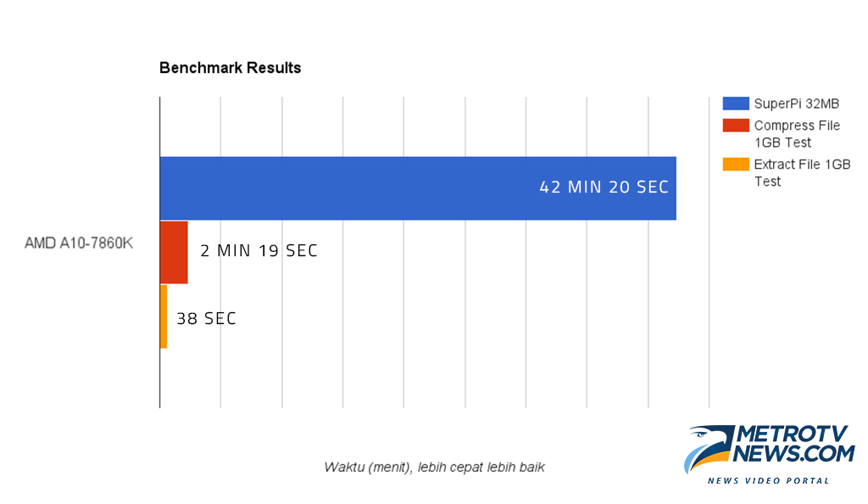Viewport: 868px width, 504px height.
Task: Click the orange Extract File legend swatch
Action: 736,164
